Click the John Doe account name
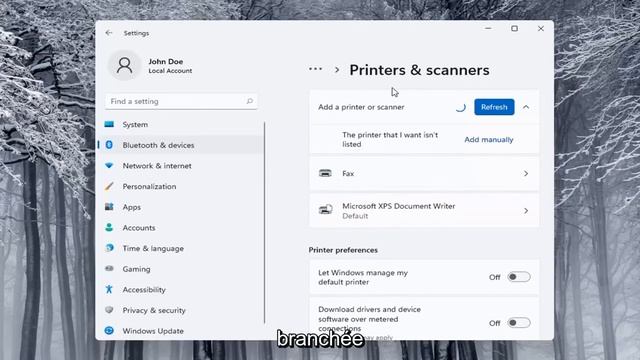Viewport: 640px width, 360px height. tap(165, 61)
